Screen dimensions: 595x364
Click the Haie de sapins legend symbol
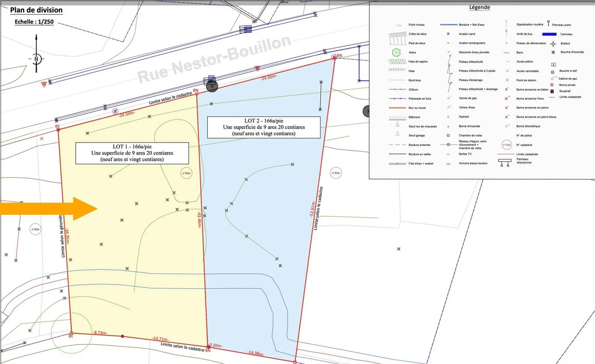[397, 62]
